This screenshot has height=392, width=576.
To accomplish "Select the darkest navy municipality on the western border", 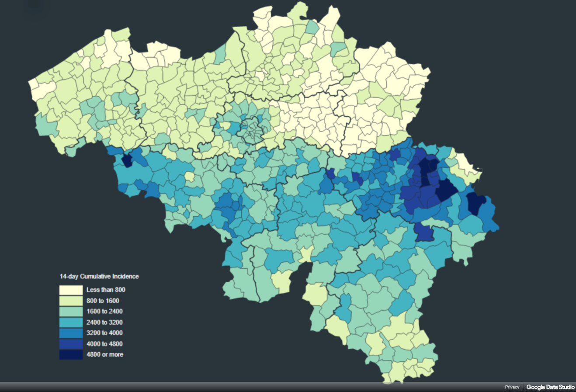I will point(127,161).
